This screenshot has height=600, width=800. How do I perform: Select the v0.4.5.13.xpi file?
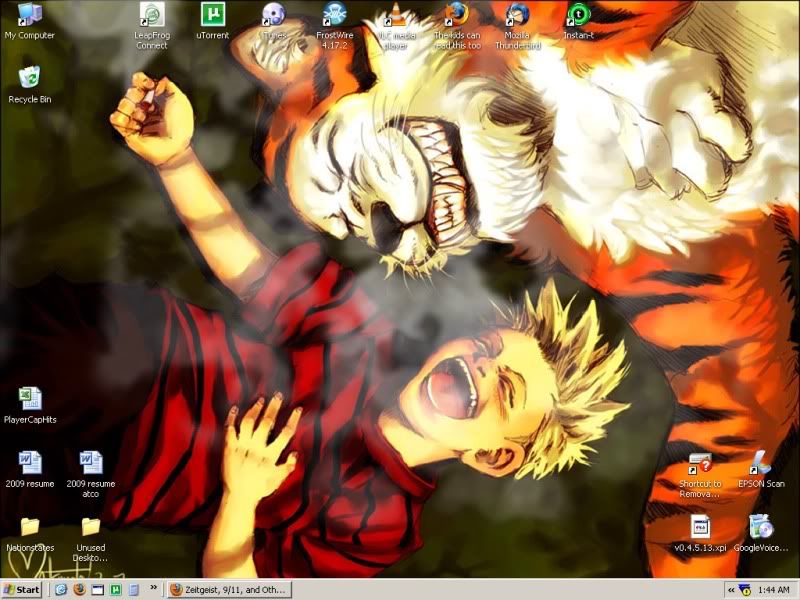pos(700,534)
